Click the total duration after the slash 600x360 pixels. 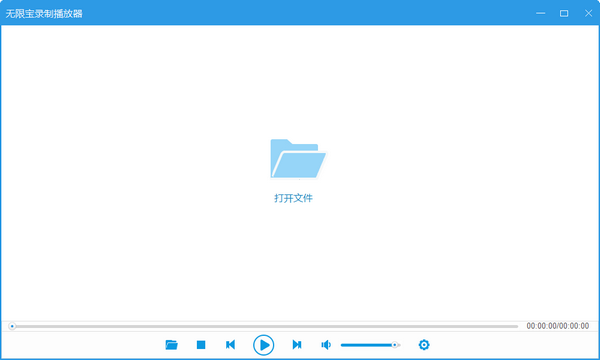click(x=574, y=326)
